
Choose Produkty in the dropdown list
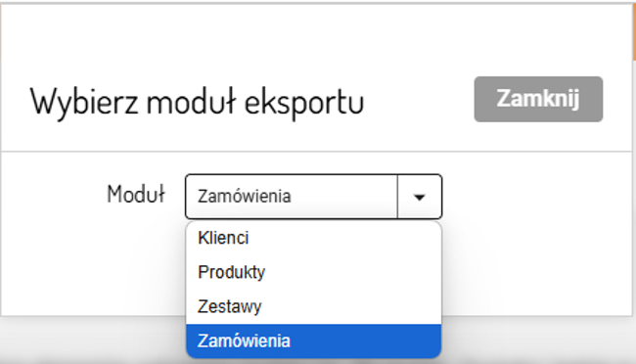tap(313, 272)
